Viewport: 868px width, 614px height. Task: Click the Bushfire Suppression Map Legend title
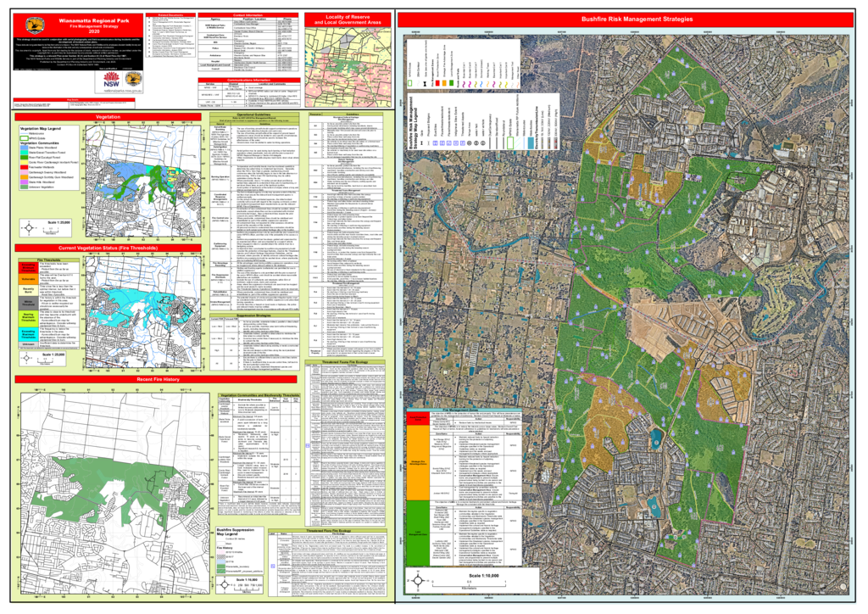236,532
